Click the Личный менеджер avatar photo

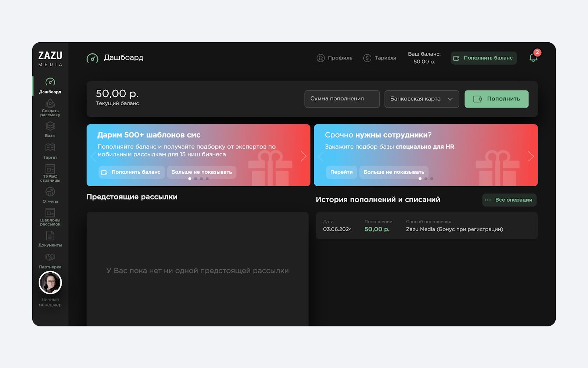[x=50, y=283]
